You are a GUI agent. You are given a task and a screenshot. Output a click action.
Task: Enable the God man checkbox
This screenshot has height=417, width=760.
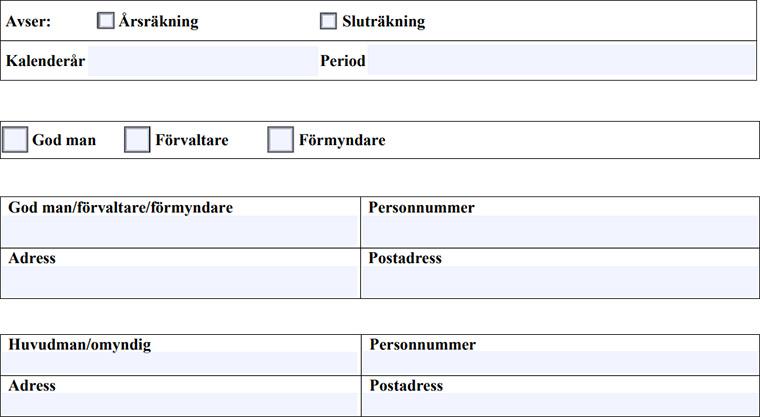pos(15,140)
